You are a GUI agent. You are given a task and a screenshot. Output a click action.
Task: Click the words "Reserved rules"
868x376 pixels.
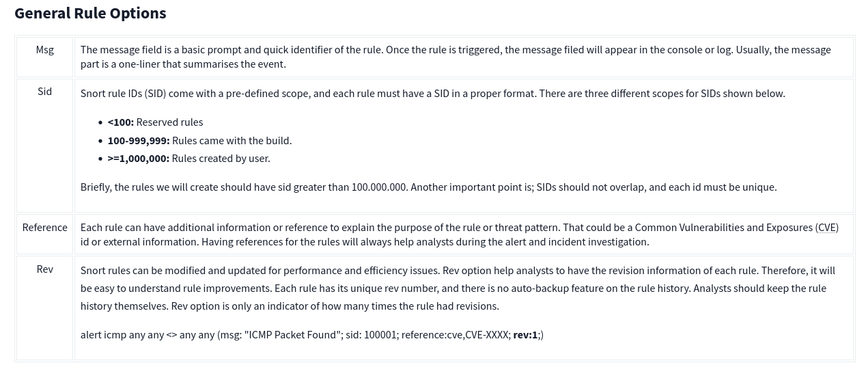coord(169,122)
